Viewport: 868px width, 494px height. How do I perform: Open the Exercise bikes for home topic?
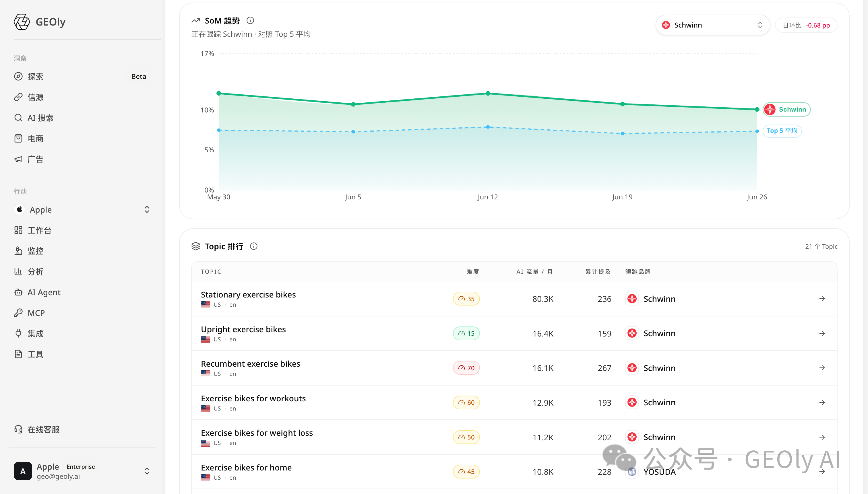point(246,468)
